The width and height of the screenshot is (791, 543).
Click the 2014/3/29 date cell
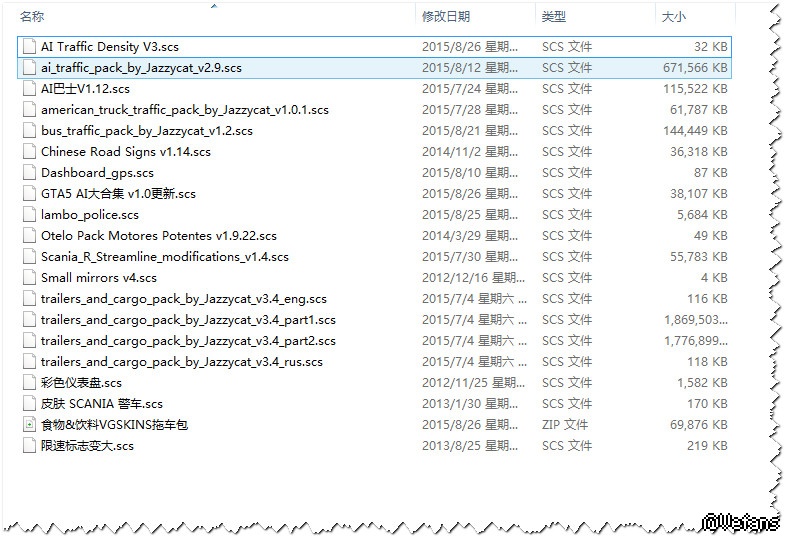point(470,236)
